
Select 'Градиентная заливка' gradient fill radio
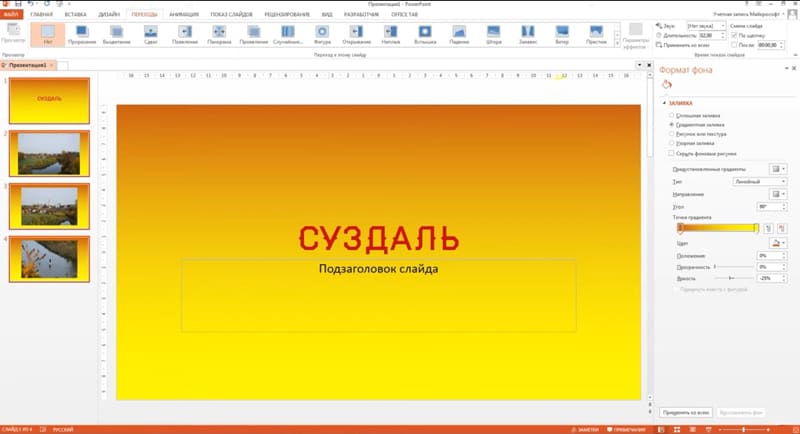tap(671, 124)
